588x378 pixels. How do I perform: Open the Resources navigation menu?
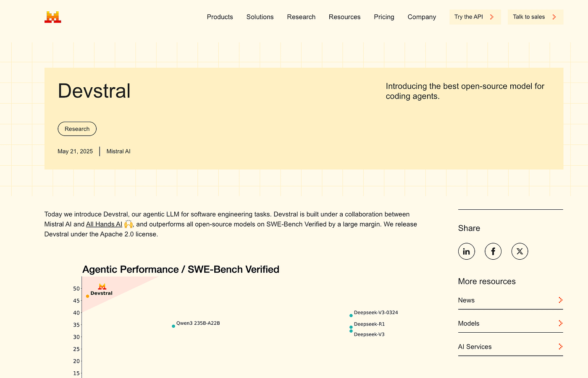click(x=344, y=17)
